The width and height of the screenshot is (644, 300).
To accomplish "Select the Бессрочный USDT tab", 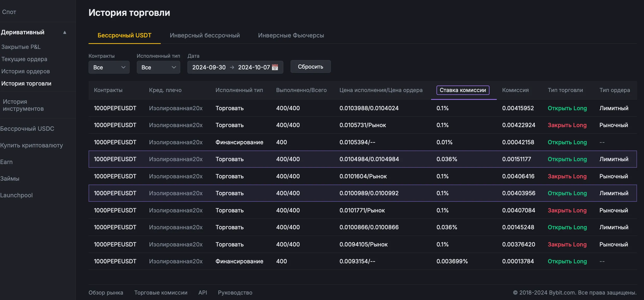I will pos(124,35).
